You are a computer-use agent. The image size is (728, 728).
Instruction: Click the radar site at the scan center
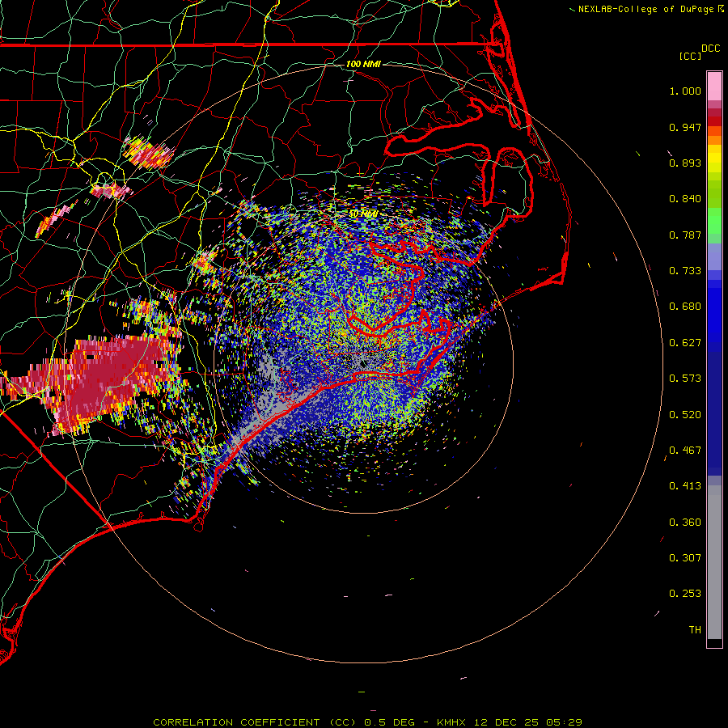[364, 363]
